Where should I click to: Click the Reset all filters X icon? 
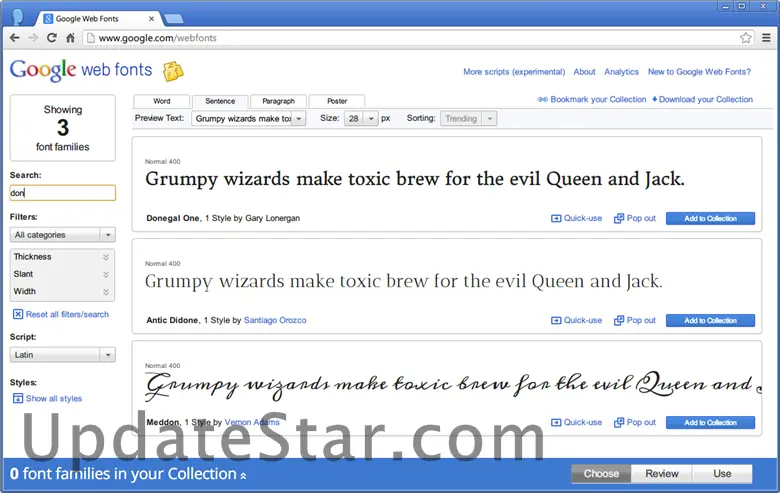pyautogui.click(x=18, y=314)
